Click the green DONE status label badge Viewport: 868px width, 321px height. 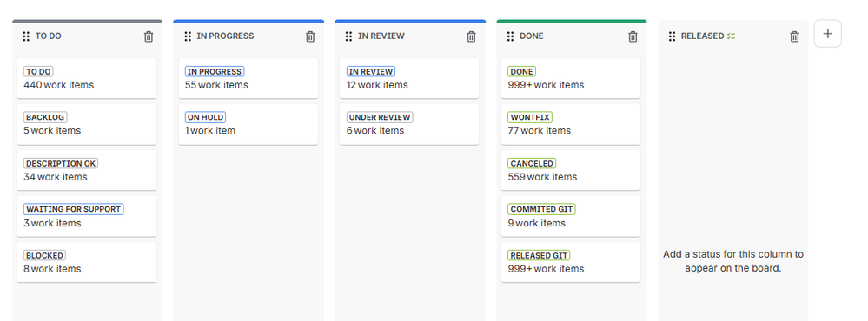click(x=521, y=71)
